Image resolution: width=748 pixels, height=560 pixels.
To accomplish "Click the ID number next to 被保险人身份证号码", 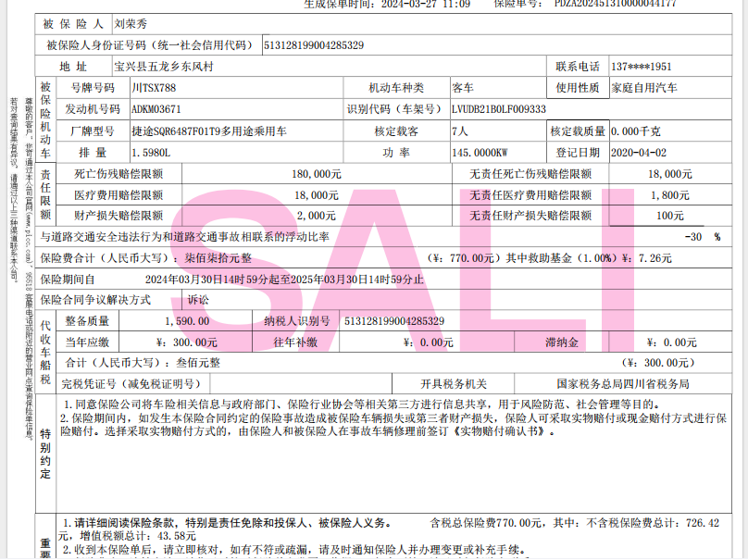I will (x=314, y=44).
